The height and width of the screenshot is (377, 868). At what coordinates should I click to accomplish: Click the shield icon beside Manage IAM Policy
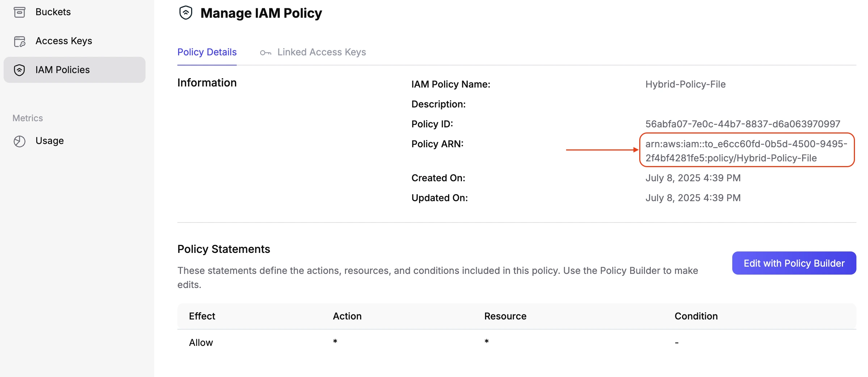[186, 13]
